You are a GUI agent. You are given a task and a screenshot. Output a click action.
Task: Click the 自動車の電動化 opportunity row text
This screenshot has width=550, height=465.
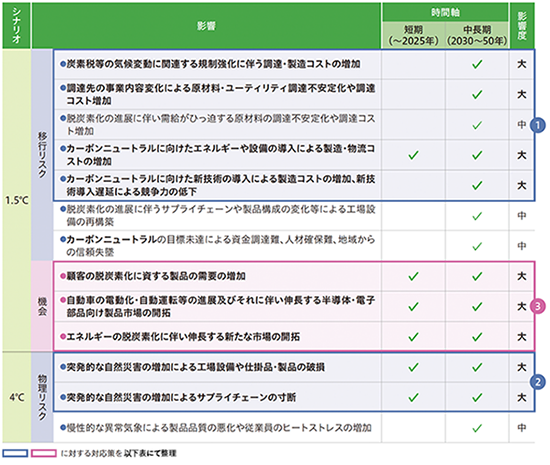point(217,306)
